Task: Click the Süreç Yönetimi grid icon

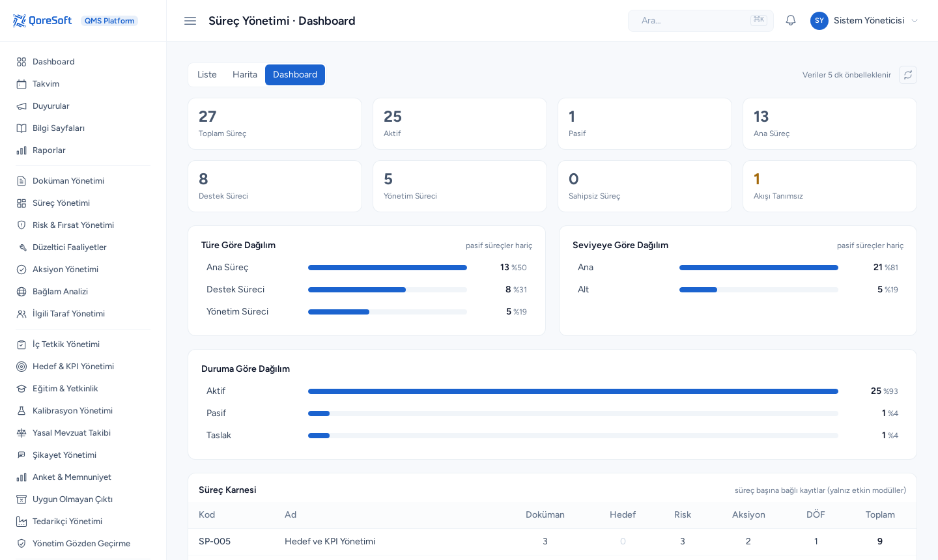Action: 21,203
